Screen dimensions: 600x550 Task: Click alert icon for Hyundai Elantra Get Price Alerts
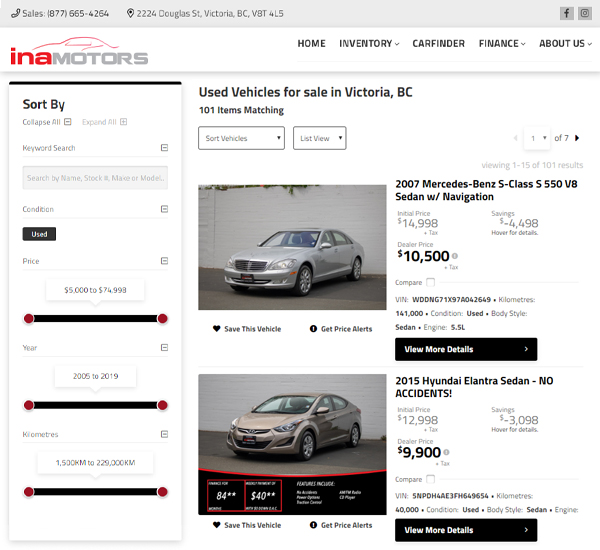pyautogui.click(x=313, y=525)
